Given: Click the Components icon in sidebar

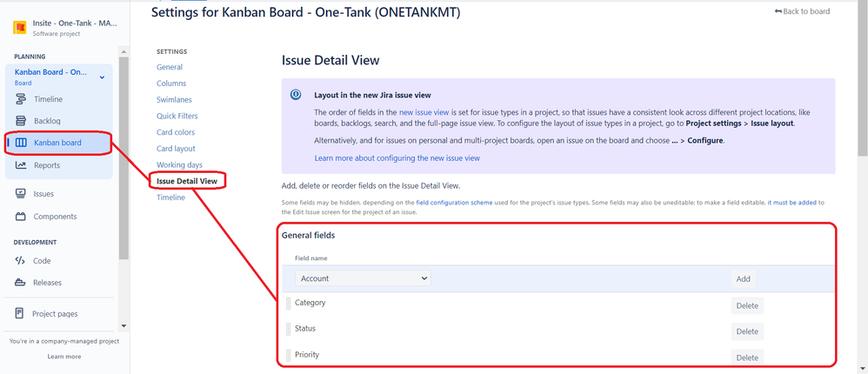Looking at the screenshot, I should click(x=21, y=217).
